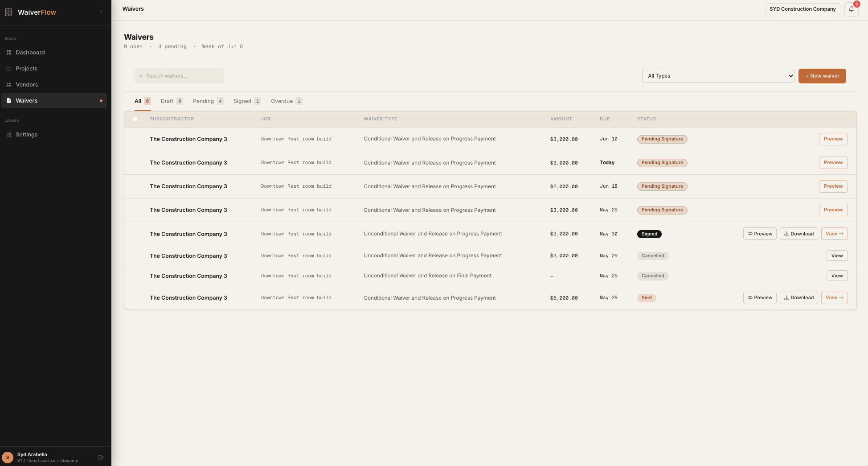Collapse the sidebar with the chevron arrow

(101, 12)
